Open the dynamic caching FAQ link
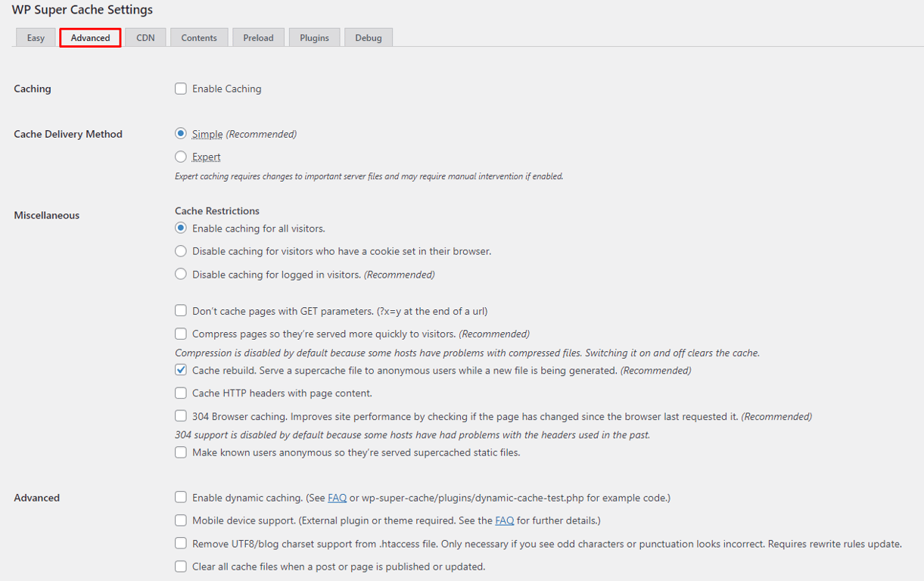The width and height of the screenshot is (924, 581). (337, 497)
